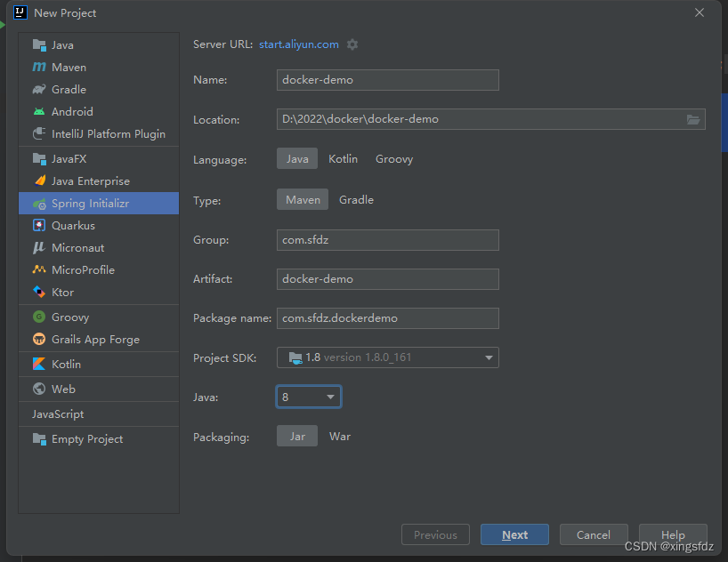Select the Java project type icon
This screenshot has width=728, height=562.
tap(39, 45)
